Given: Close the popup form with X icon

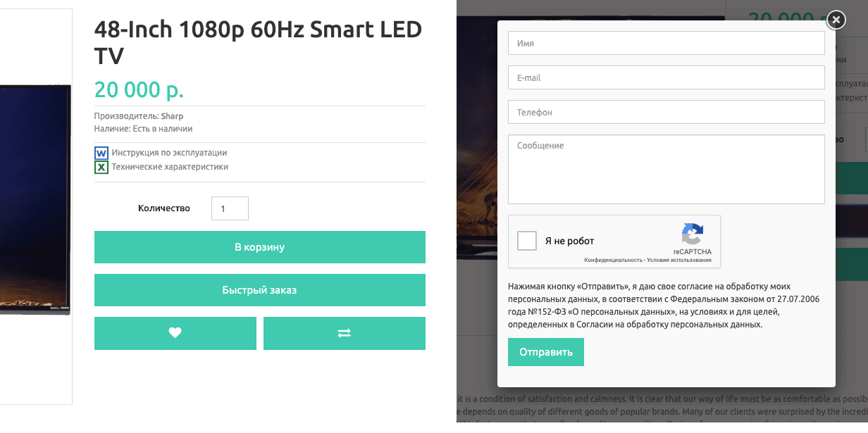Looking at the screenshot, I should pyautogui.click(x=836, y=20).
